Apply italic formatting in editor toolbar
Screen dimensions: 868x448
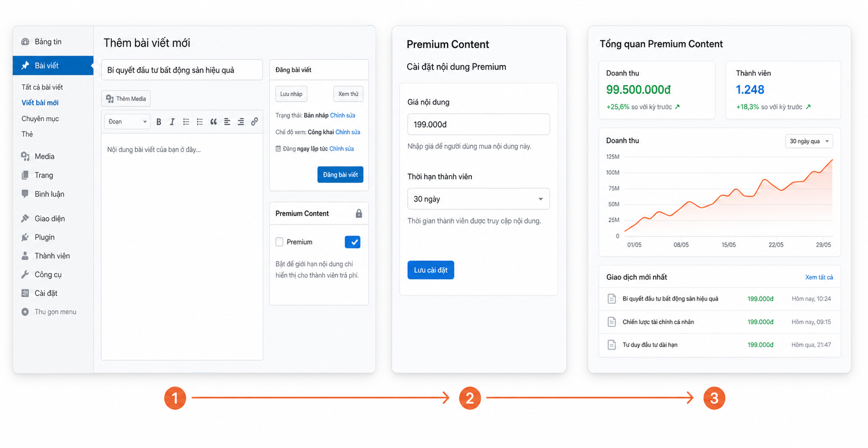(x=172, y=122)
